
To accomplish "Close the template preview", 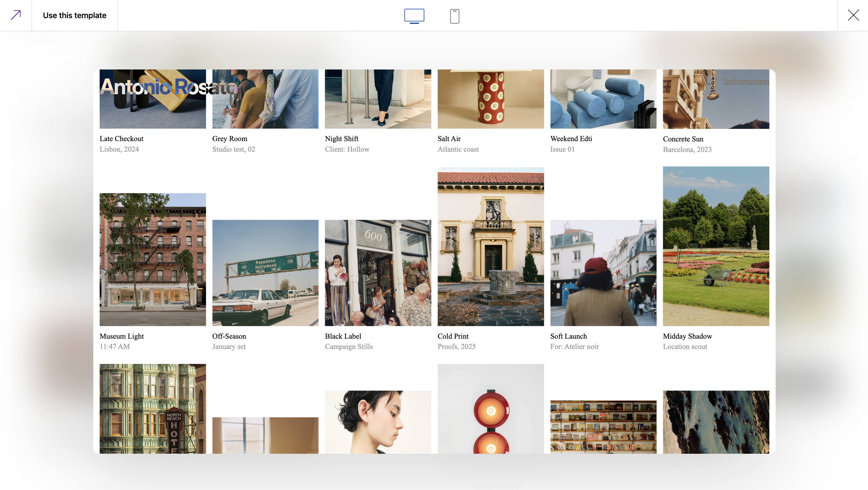I will tap(853, 15).
